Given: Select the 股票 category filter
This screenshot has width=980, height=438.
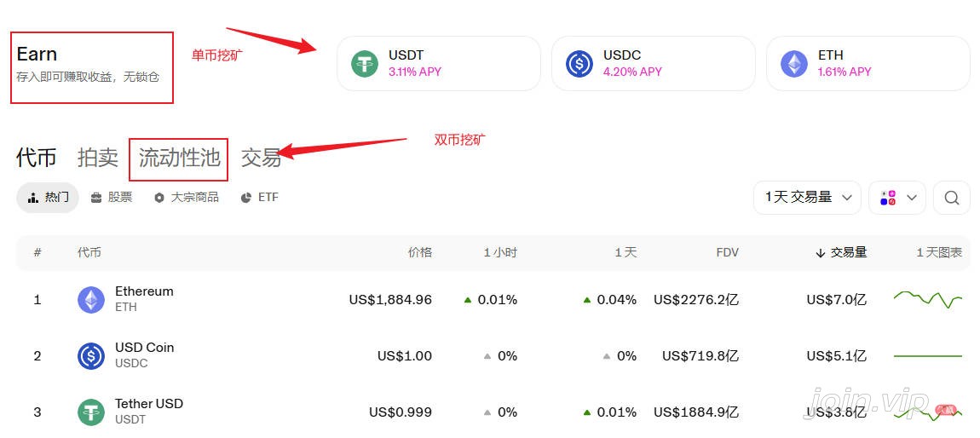Looking at the screenshot, I should [x=112, y=198].
